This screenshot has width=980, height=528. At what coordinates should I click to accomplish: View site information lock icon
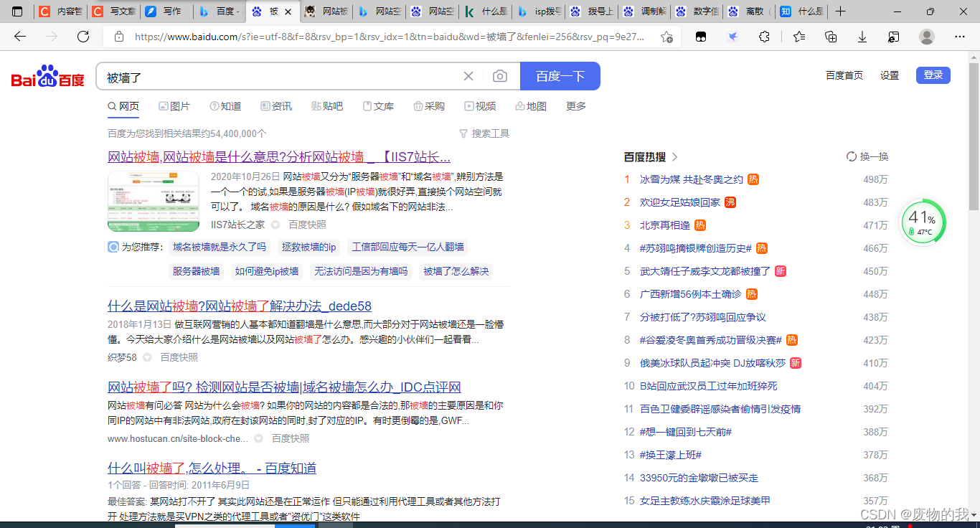[x=119, y=37]
